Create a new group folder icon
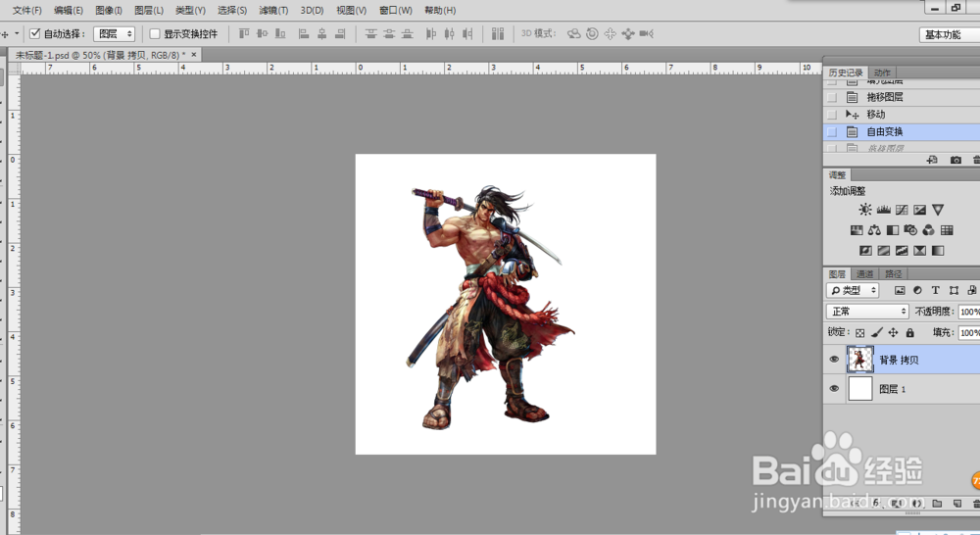This screenshot has width=980, height=535. coord(937,503)
